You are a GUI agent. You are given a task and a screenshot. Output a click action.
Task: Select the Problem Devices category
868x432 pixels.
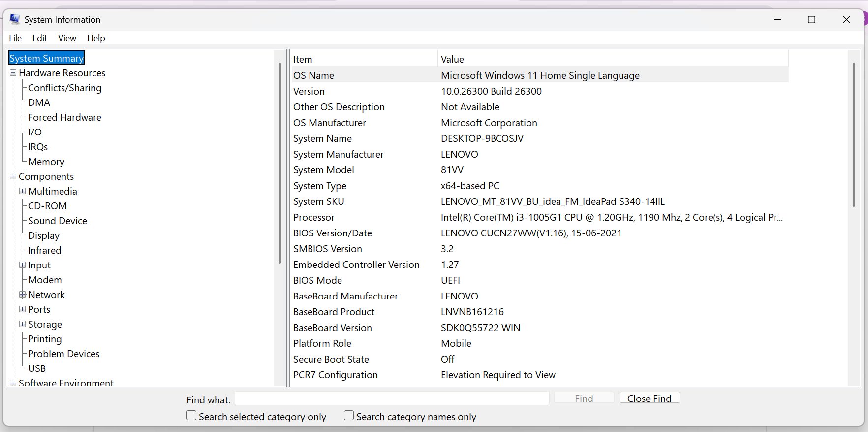(64, 354)
